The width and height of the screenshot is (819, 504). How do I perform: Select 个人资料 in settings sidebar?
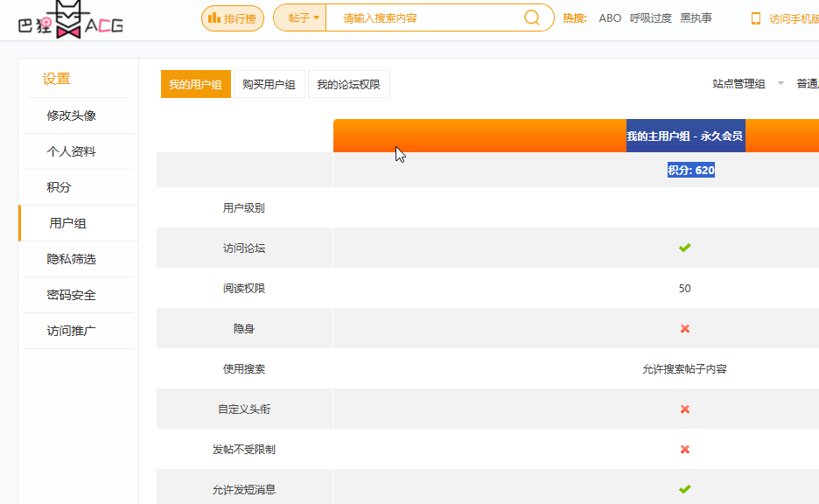[x=71, y=151]
